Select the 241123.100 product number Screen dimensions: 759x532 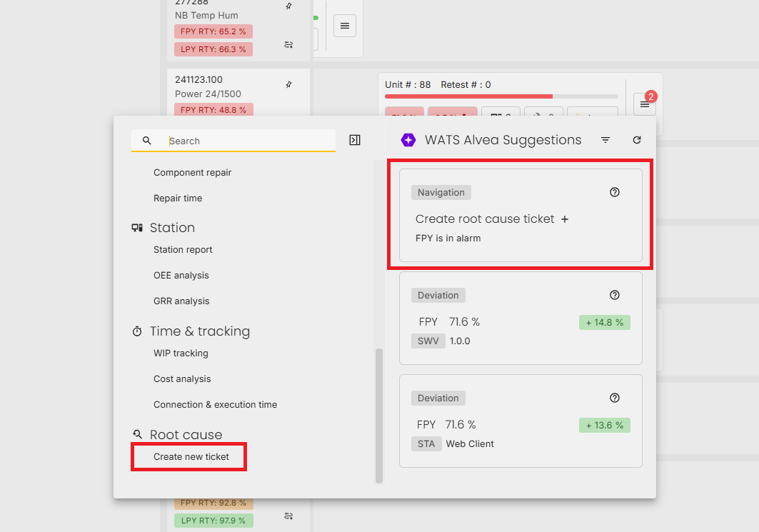(198, 79)
